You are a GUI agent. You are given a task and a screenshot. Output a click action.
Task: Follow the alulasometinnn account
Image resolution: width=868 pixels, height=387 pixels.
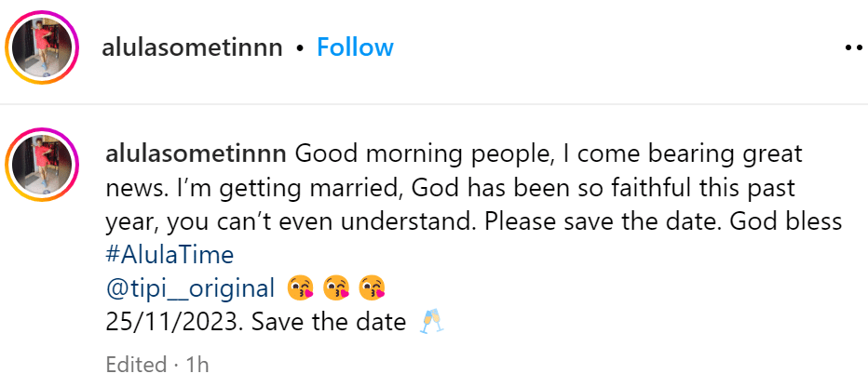pos(355,47)
